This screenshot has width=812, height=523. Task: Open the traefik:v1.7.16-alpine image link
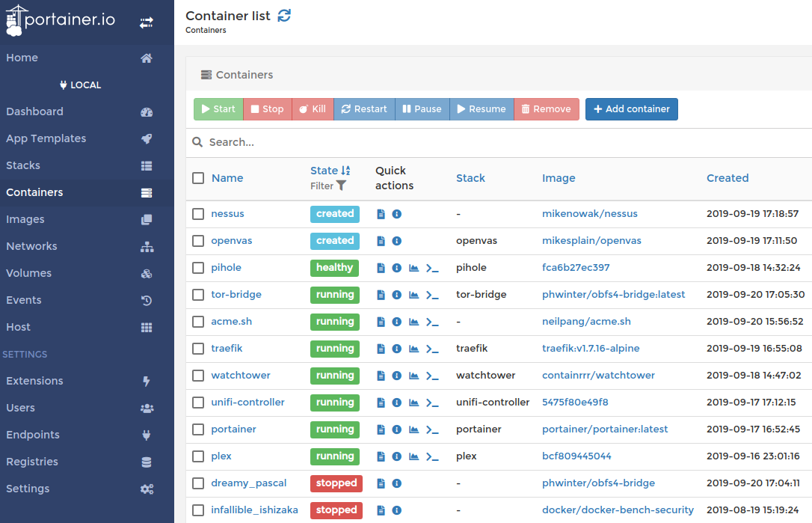[x=591, y=349]
